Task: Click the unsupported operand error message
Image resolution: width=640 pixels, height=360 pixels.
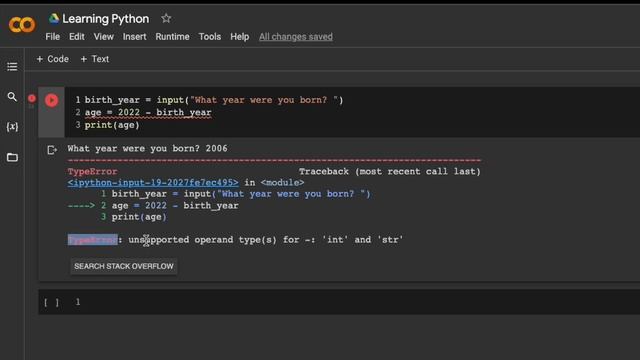Action: [x=266, y=240]
